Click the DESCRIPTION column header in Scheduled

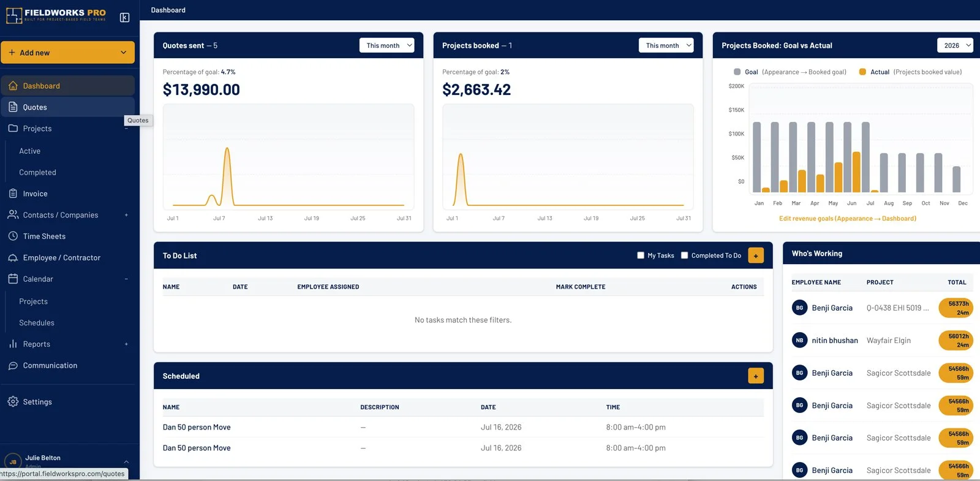coord(380,407)
